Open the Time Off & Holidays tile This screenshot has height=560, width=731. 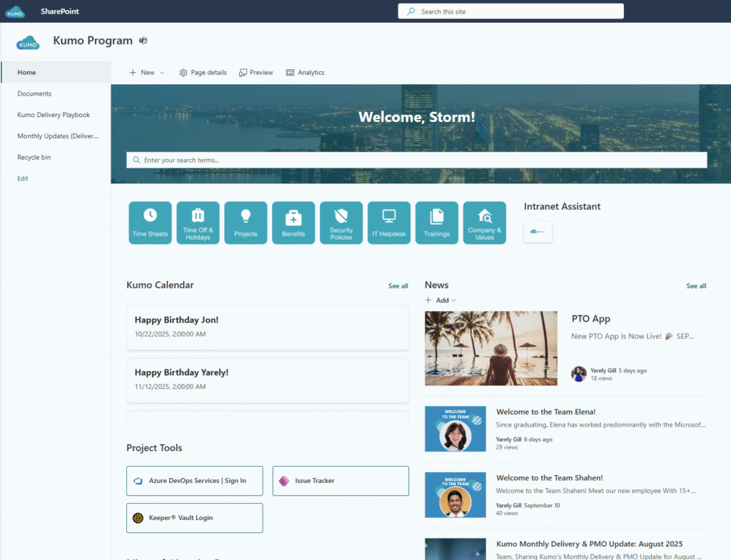(x=198, y=223)
